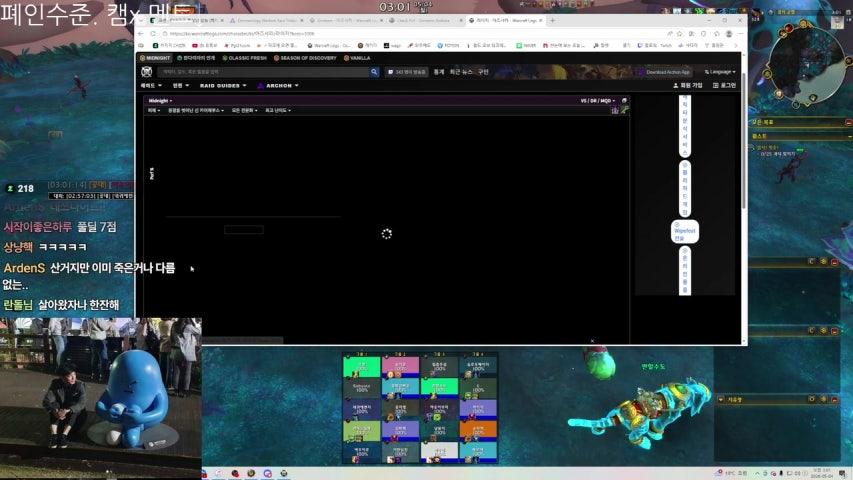
Task: Switch to the VANILLA game tab
Action: (x=357, y=58)
